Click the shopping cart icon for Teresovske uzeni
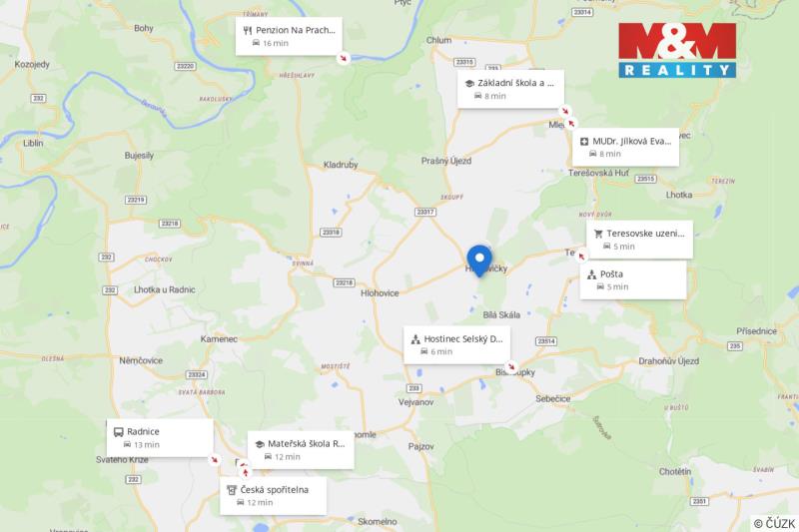 coord(598,234)
